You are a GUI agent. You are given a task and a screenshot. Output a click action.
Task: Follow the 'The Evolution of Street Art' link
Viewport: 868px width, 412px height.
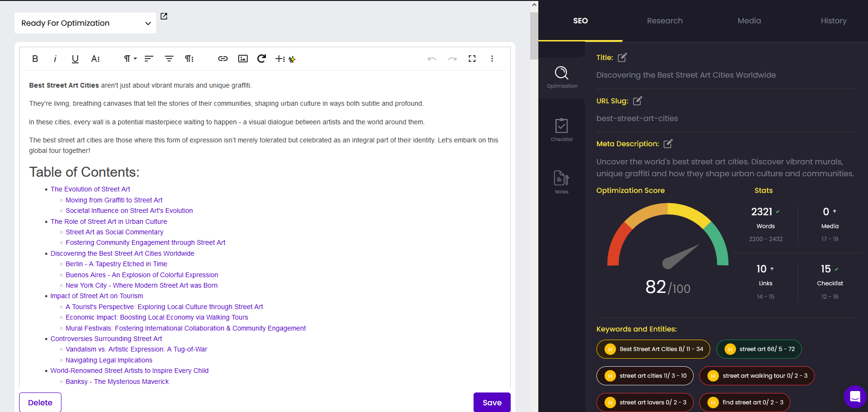[x=90, y=189]
